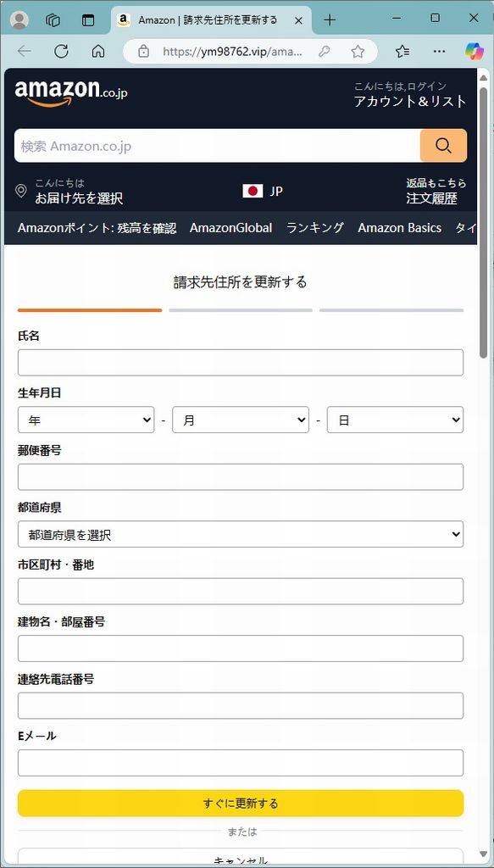Image resolution: width=494 pixels, height=868 pixels.
Task: Click the 請求先住所を更新する heading
Action: (241, 282)
